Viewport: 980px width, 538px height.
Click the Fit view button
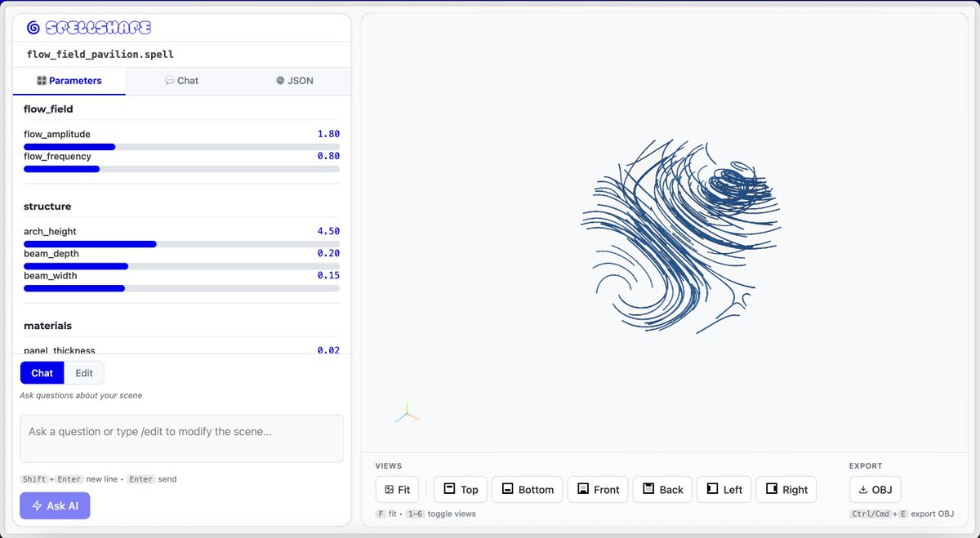pyautogui.click(x=397, y=490)
